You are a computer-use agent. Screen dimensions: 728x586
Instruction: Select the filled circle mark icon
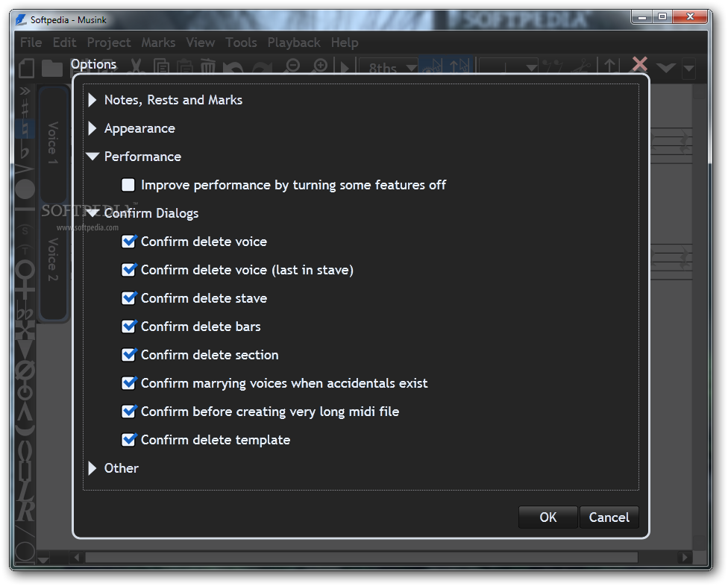[25, 189]
